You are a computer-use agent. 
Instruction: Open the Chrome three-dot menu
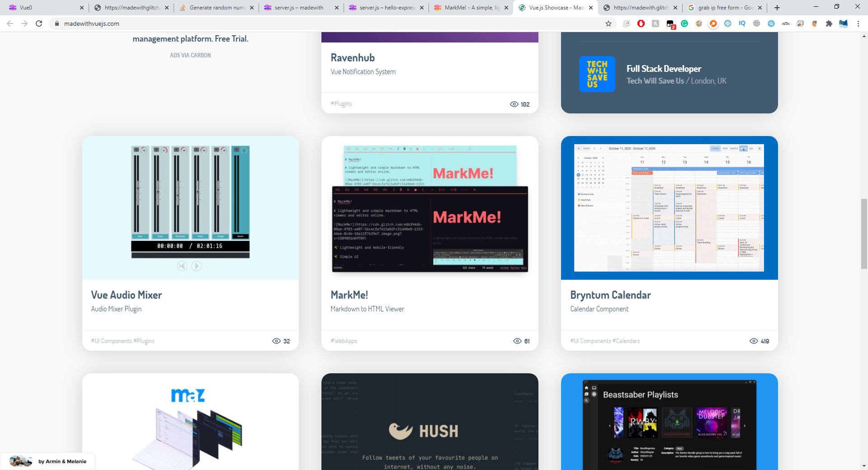point(858,23)
